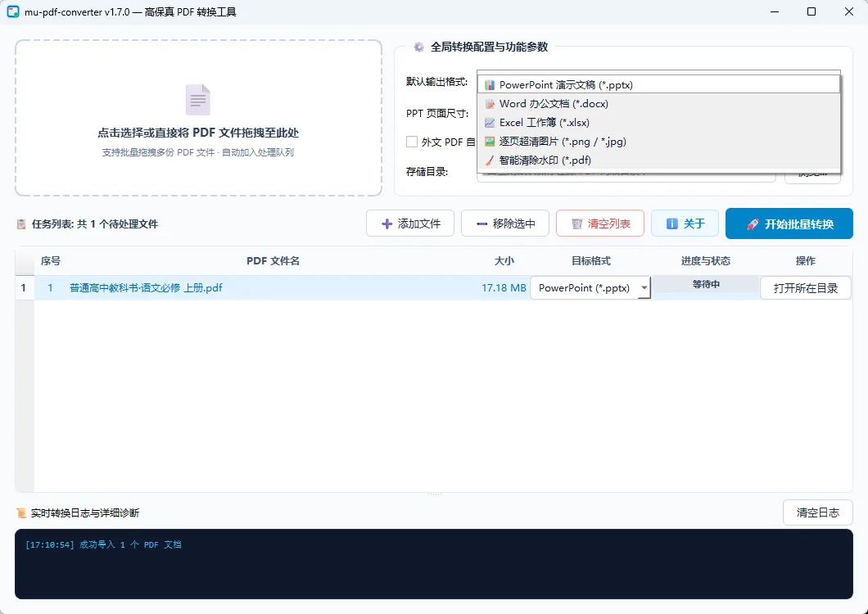Click the 添加文件 button
Screen dimensions: 868x614
(410, 223)
